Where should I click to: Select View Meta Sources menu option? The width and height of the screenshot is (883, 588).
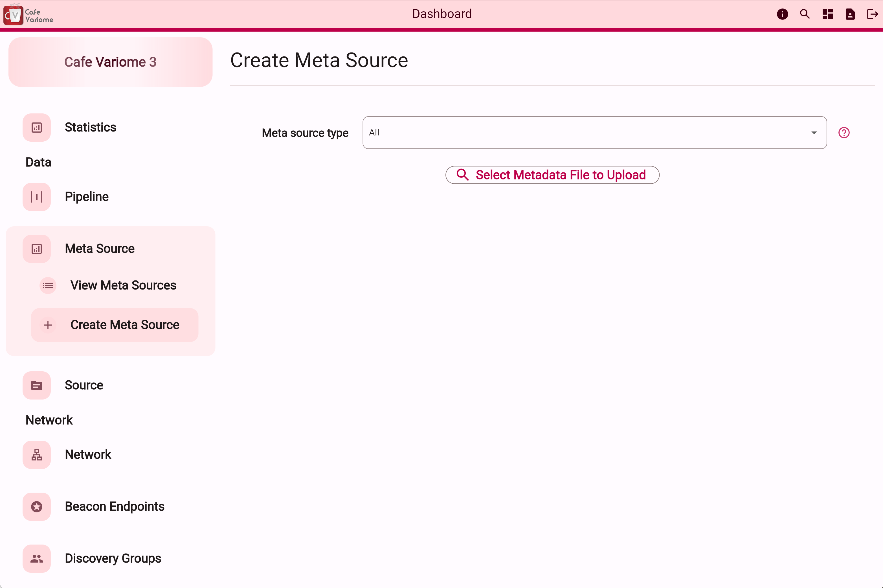123,285
